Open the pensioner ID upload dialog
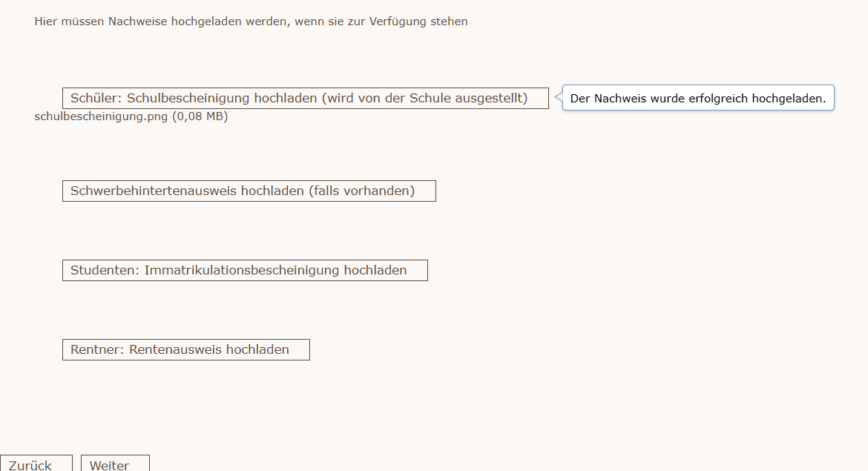 click(185, 349)
